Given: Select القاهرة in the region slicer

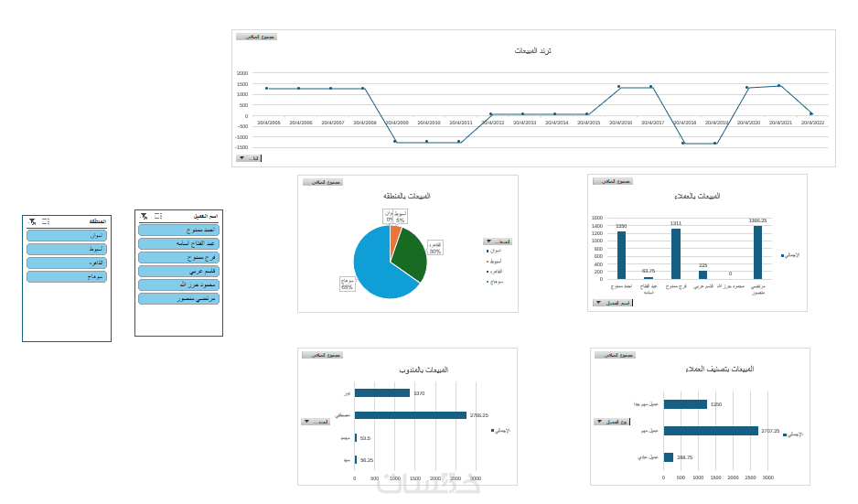Looking at the screenshot, I should (67, 263).
